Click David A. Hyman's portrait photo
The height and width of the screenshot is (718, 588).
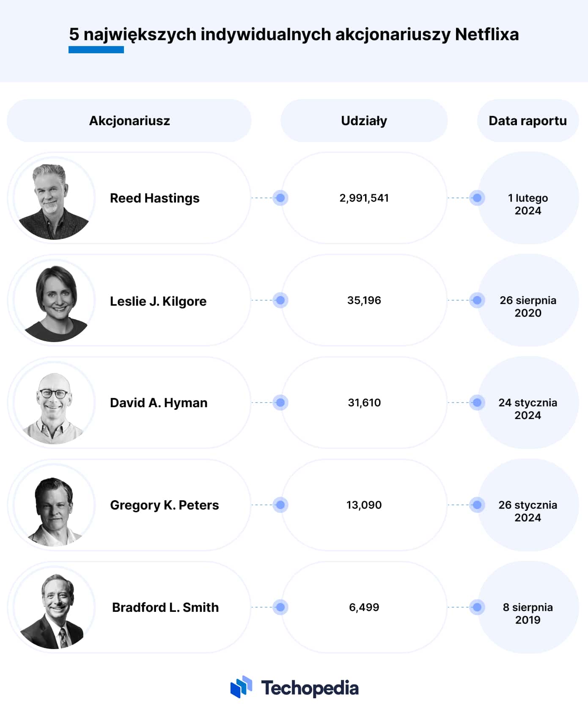54,403
